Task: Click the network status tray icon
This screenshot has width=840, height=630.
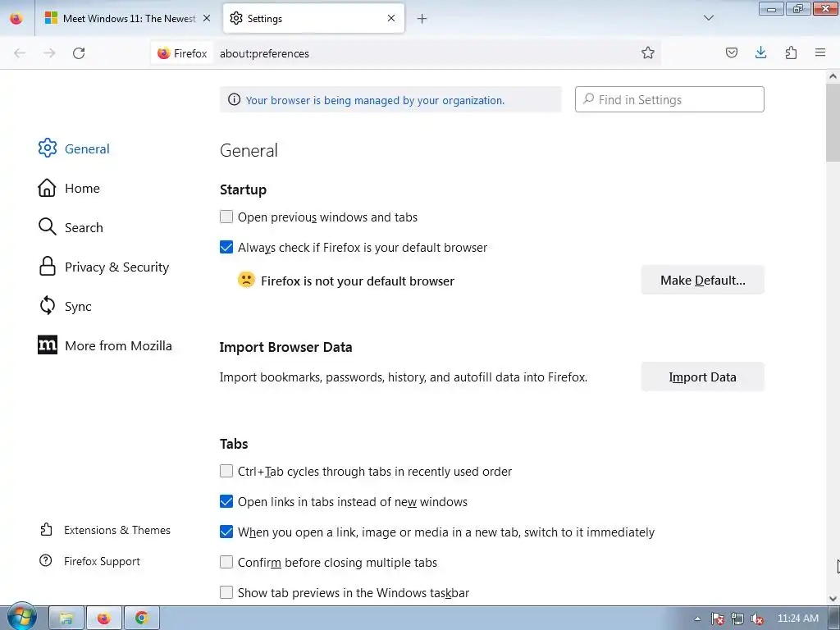Action: [737, 619]
